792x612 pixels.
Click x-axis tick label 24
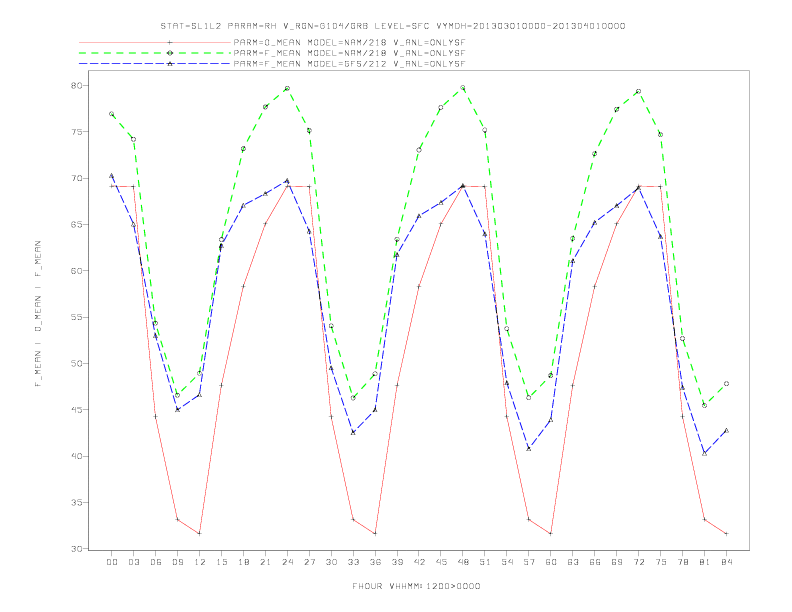pyautogui.click(x=287, y=562)
